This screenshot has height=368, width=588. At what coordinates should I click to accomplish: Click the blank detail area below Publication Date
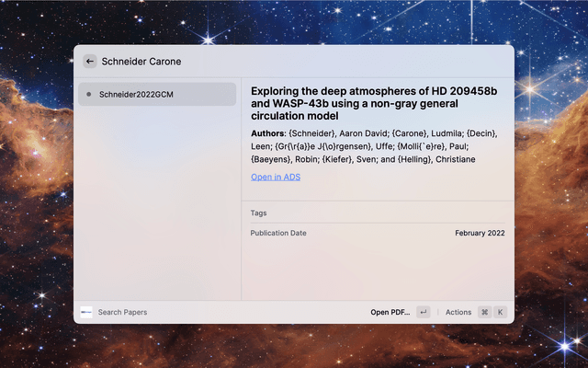377,271
